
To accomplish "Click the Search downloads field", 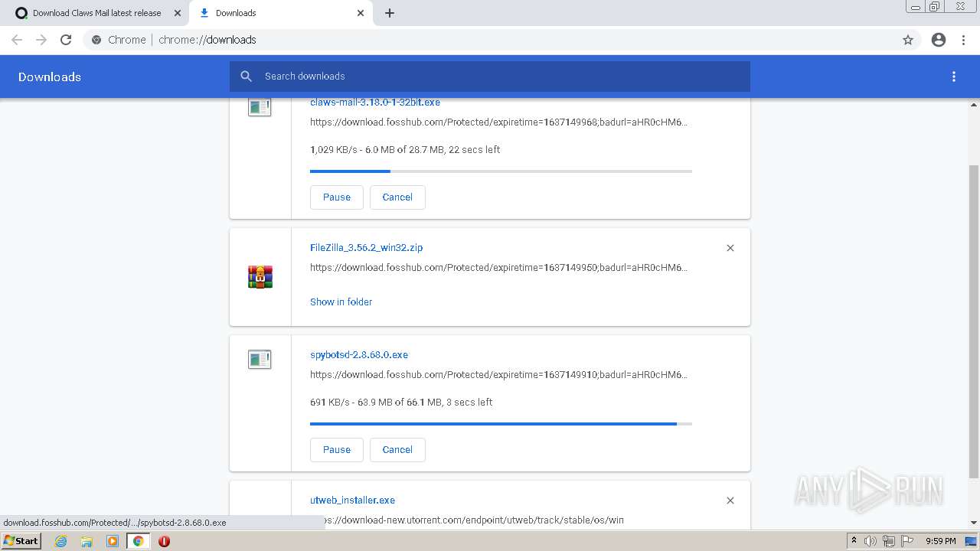I will coord(490,77).
